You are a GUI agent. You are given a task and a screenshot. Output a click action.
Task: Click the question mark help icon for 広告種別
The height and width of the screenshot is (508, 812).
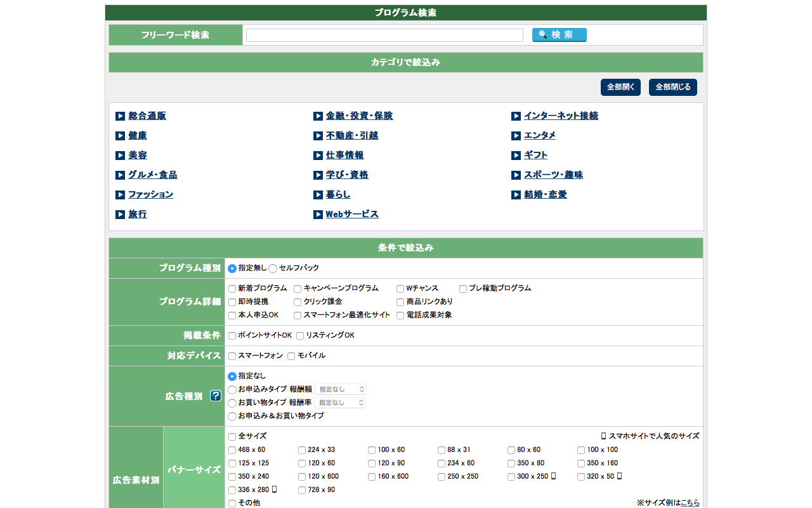216,396
